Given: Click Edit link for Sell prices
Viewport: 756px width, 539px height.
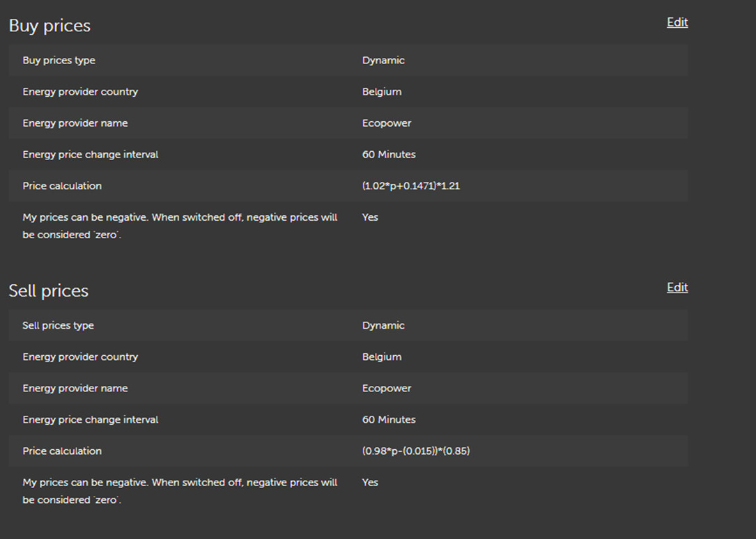Looking at the screenshot, I should [x=677, y=288].
